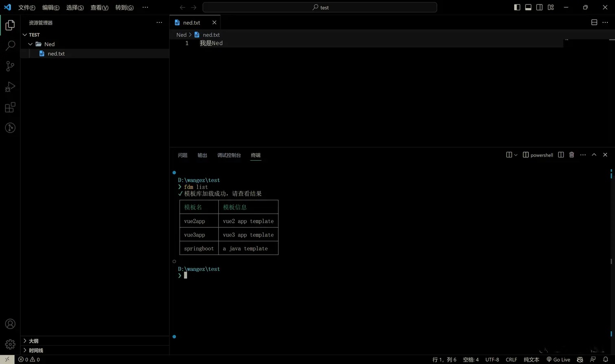The height and width of the screenshot is (364, 615).
Task: Click the split editor icon at top right
Action: coord(594,22)
